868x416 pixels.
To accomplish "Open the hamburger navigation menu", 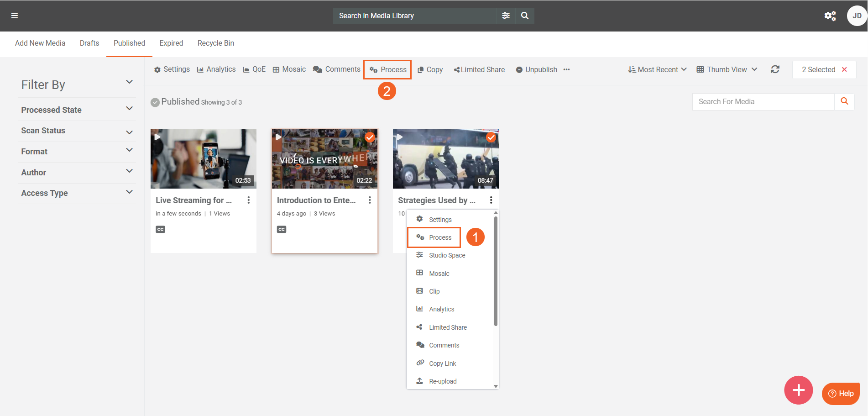I will pyautogui.click(x=15, y=16).
